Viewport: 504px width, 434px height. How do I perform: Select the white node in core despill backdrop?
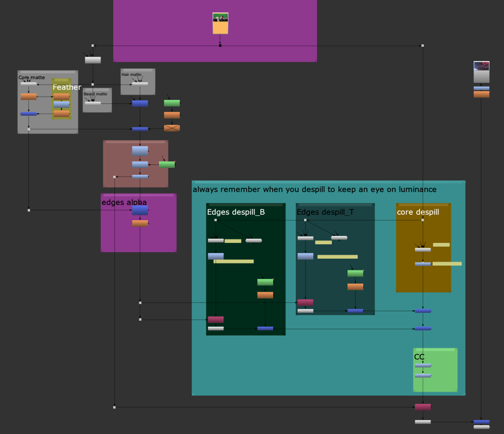(x=423, y=250)
